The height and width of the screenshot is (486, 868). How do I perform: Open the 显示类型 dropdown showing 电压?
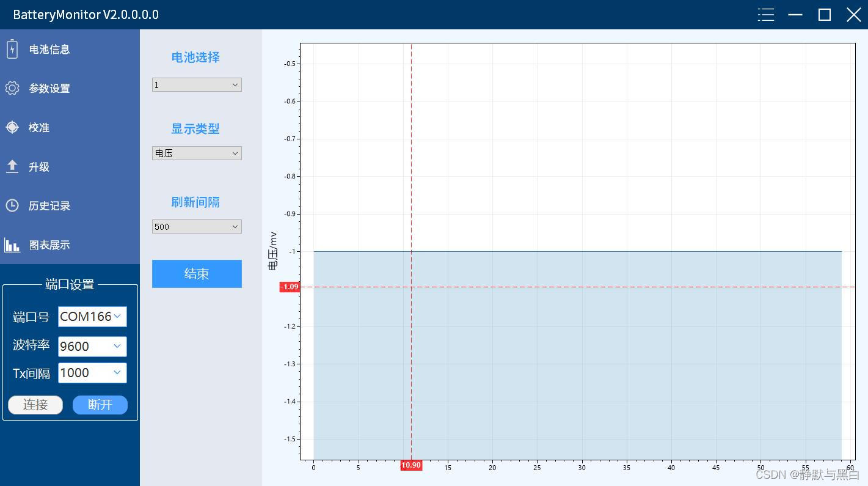click(x=197, y=153)
